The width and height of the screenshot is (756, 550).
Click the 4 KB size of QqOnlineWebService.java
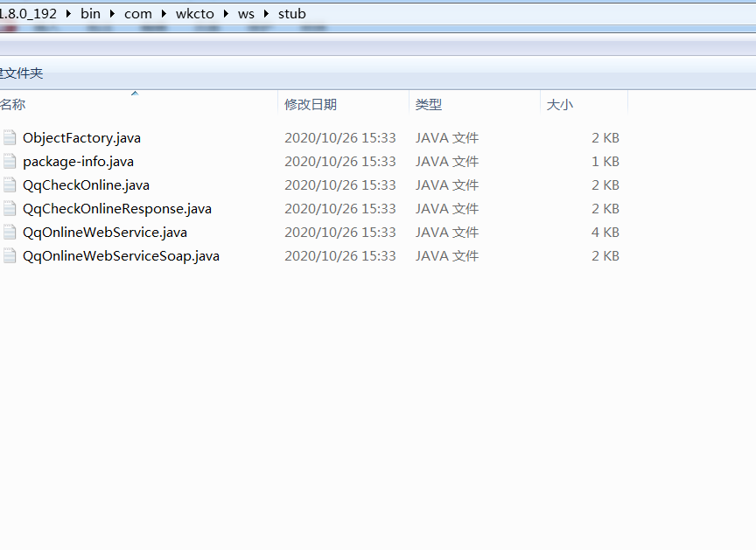[x=605, y=232]
